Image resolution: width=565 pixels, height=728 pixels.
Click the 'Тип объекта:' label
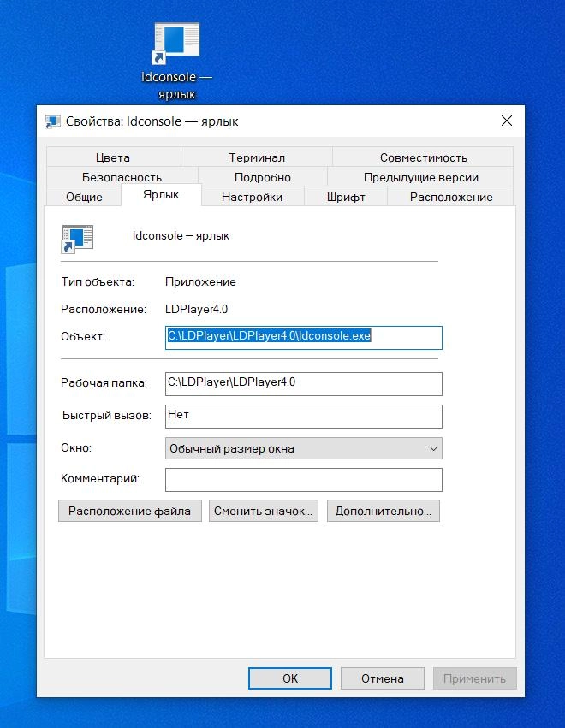[98, 281]
